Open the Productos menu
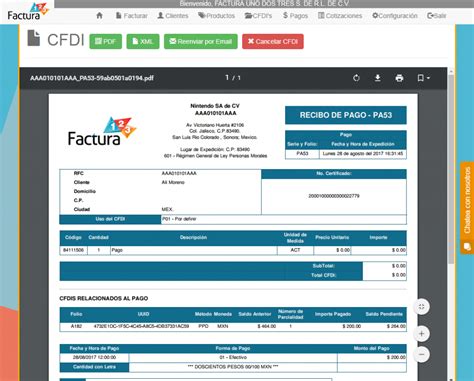Viewport: 474px width, 381px height. click(x=216, y=16)
